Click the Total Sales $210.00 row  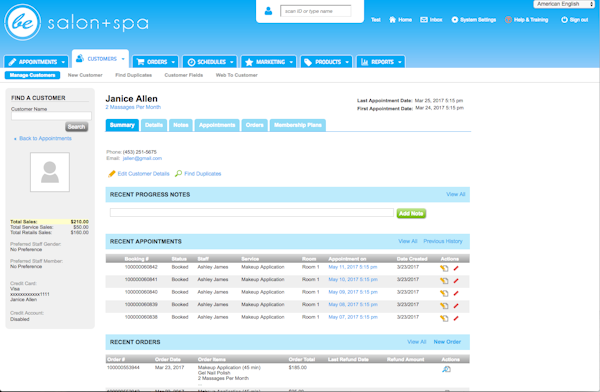(49, 222)
